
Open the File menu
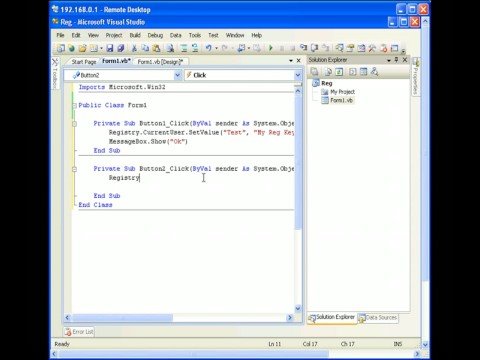tap(60, 35)
